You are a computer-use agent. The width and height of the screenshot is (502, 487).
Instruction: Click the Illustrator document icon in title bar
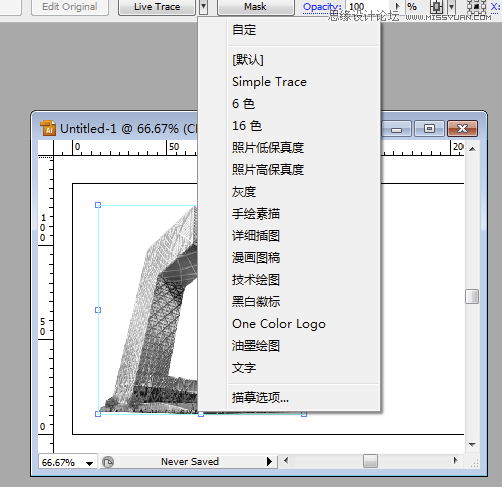48,128
